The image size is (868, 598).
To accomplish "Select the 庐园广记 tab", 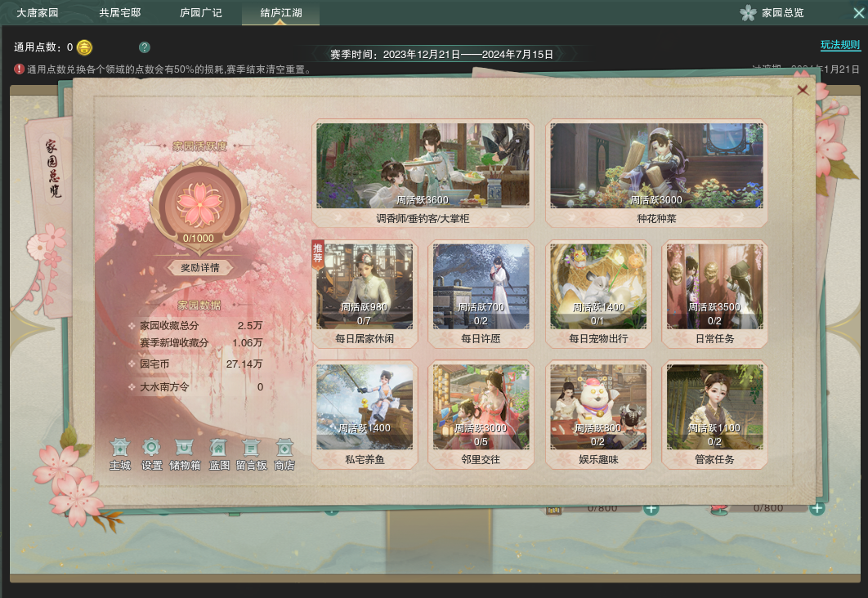I will click(x=200, y=12).
